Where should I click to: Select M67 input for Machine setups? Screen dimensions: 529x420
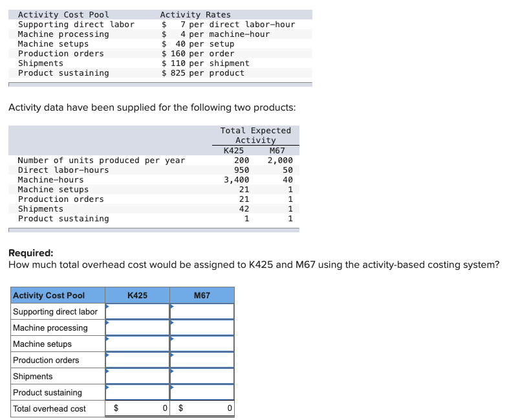pos(202,344)
